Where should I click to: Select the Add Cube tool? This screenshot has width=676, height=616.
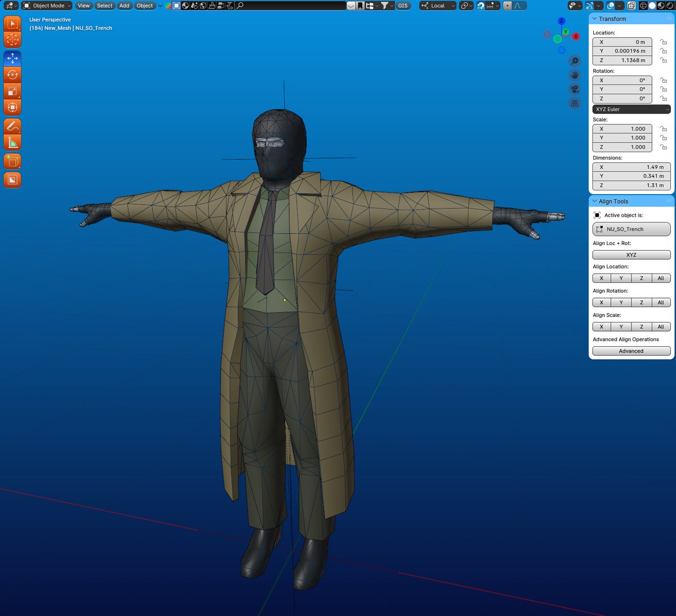tap(12, 161)
